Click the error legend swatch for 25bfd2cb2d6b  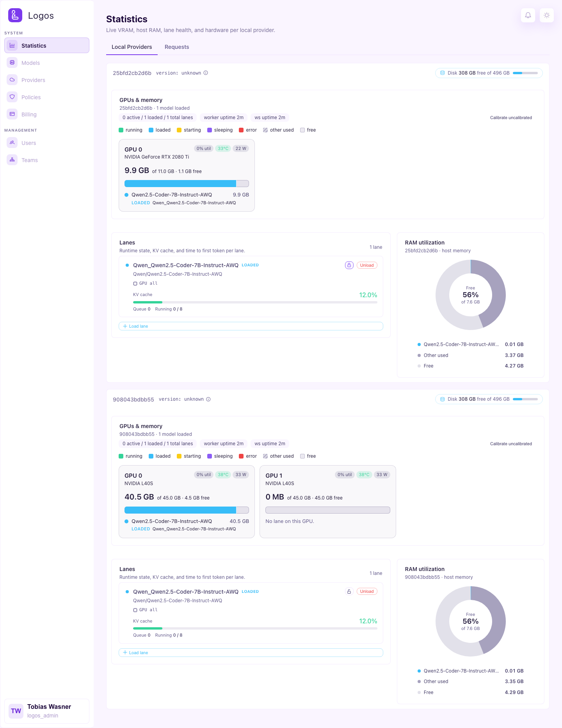[241, 130]
